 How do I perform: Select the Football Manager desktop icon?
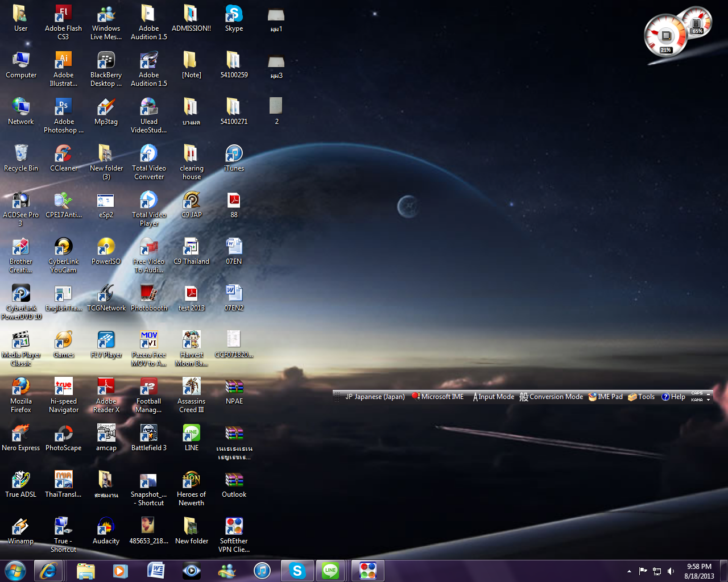point(148,395)
